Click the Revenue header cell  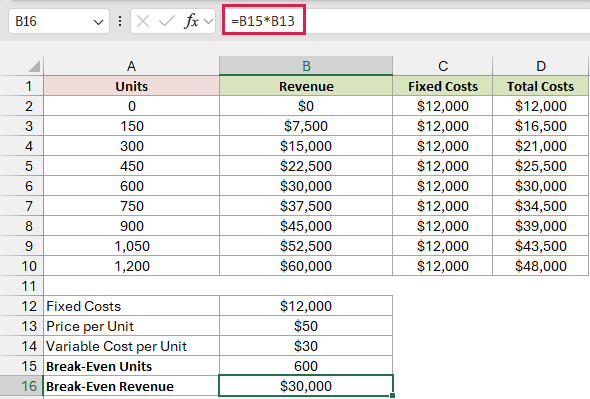pos(306,86)
